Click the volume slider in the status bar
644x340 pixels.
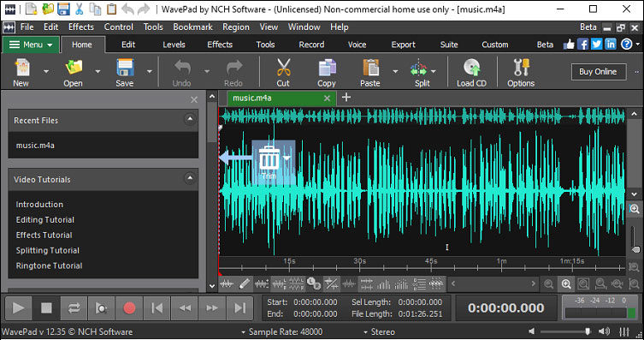click(x=566, y=331)
